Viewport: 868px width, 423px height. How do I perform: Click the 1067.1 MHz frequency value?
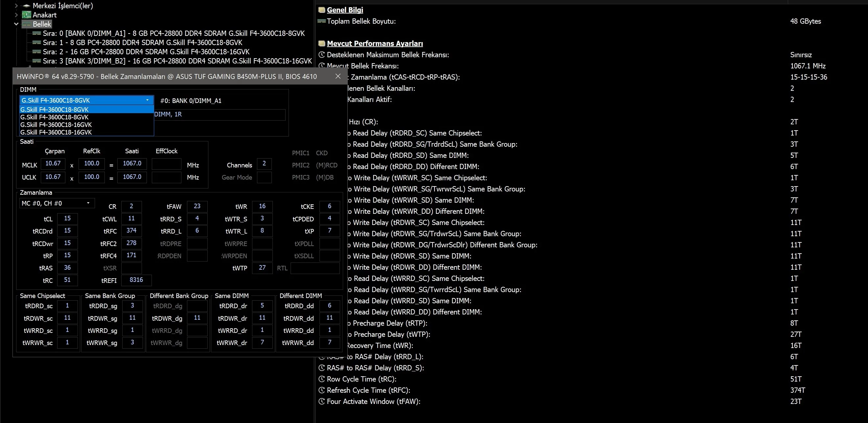tap(808, 66)
